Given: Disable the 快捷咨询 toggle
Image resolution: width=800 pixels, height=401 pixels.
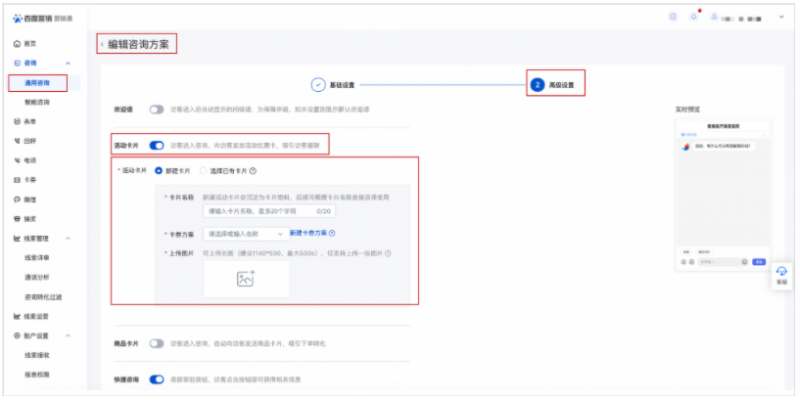Looking at the screenshot, I should pyautogui.click(x=157, y=380).
